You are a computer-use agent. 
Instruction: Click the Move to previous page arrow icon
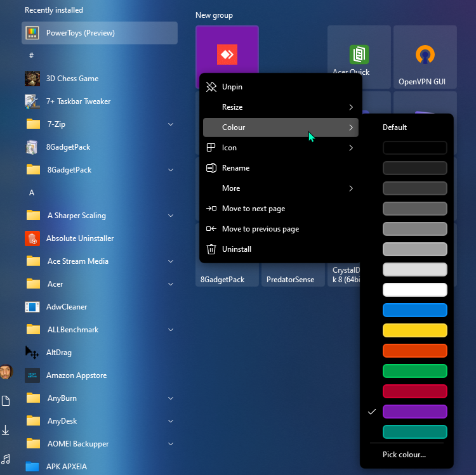tap(211, 229)
